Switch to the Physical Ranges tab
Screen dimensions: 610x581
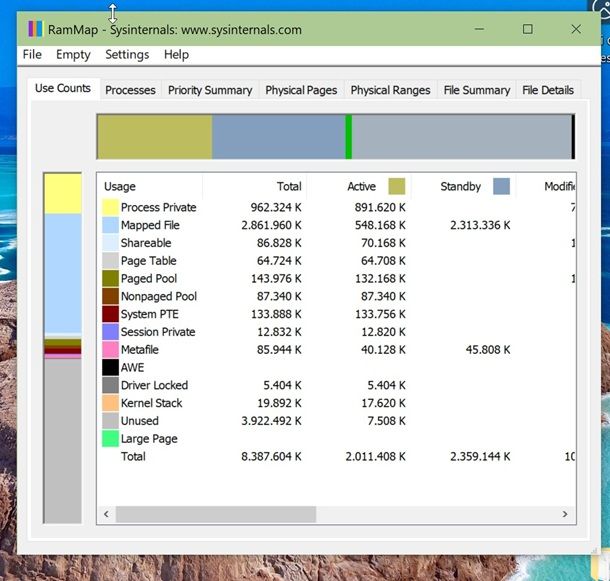pos(391,90)
